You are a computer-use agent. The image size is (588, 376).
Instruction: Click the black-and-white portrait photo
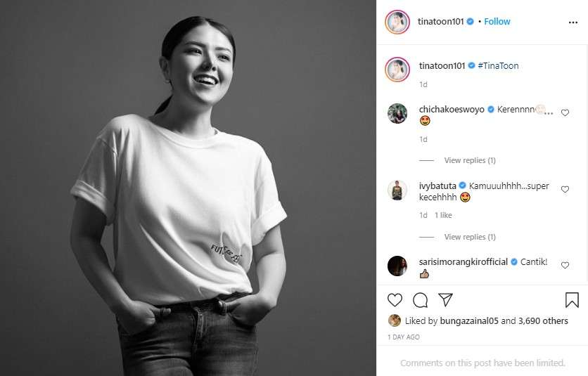click(188, 188)
